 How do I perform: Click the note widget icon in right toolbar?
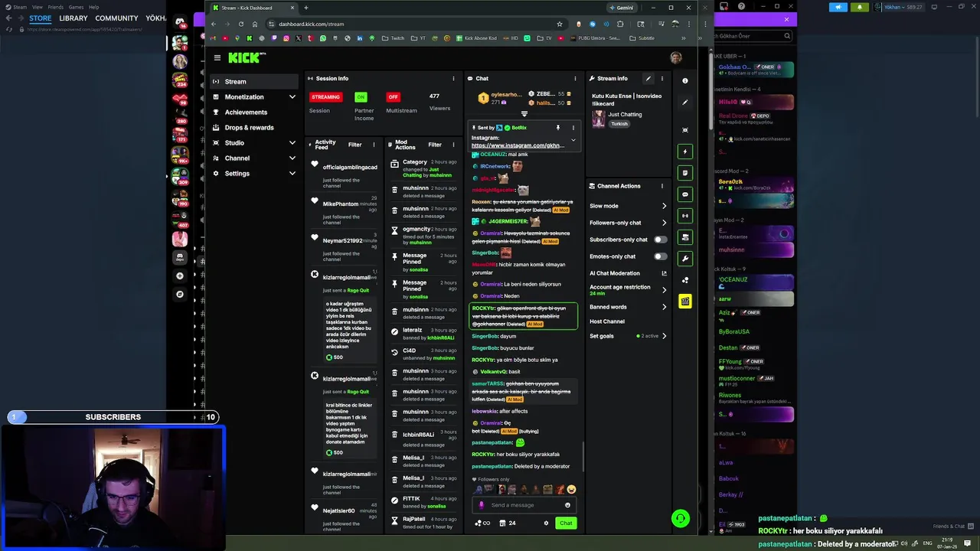coord(685,173)
